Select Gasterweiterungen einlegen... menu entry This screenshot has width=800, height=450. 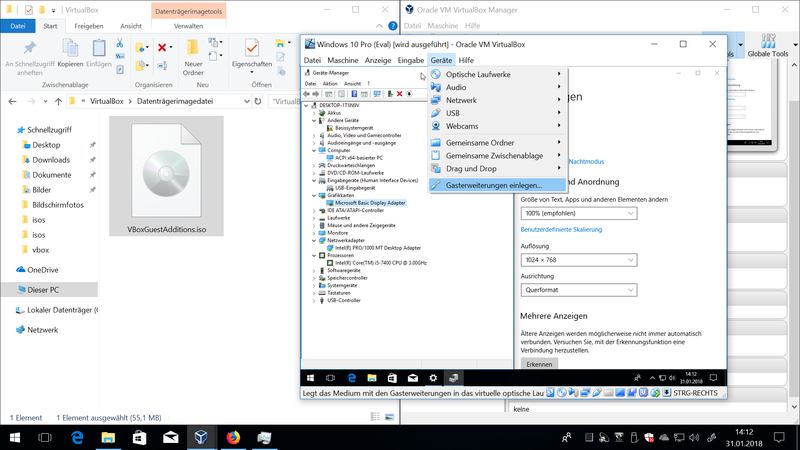(x=497, y=185)
